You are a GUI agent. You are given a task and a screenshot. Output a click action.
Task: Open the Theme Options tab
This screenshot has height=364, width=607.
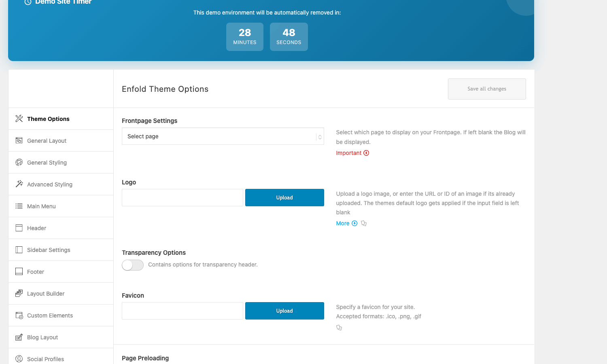pos(61,119)
